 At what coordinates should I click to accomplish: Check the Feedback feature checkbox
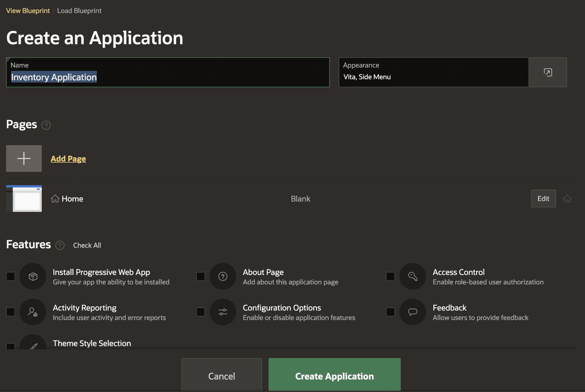[x=390, y=312]
